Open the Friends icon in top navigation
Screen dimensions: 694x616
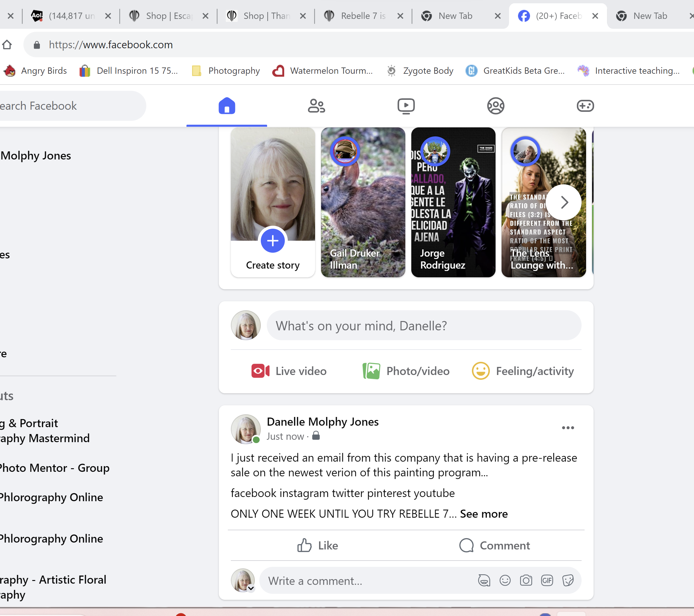tap(316, 106)
